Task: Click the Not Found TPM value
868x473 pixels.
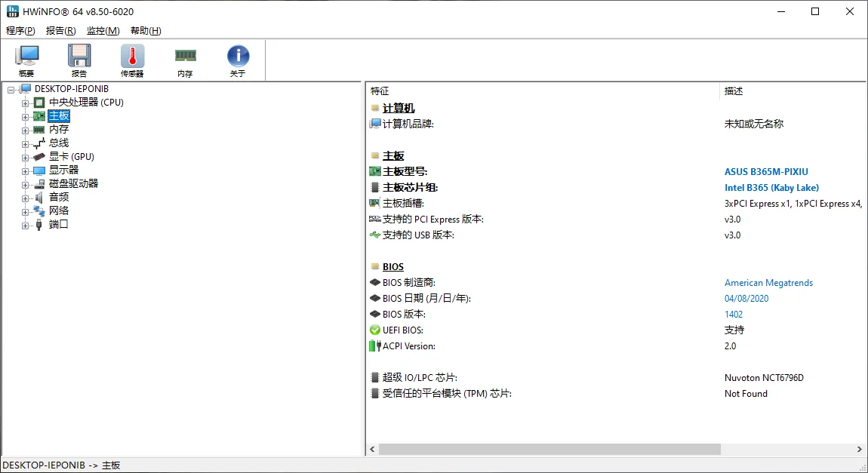Action: (x=746, y=393)
